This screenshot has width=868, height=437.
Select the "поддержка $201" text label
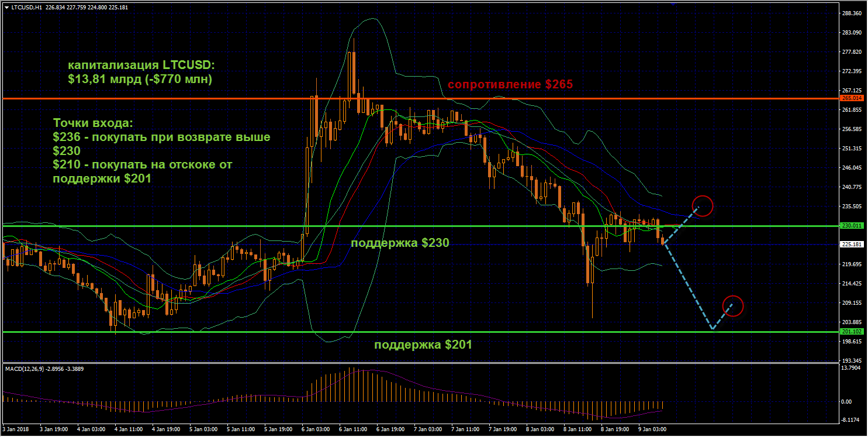click(x=423, y=345)
